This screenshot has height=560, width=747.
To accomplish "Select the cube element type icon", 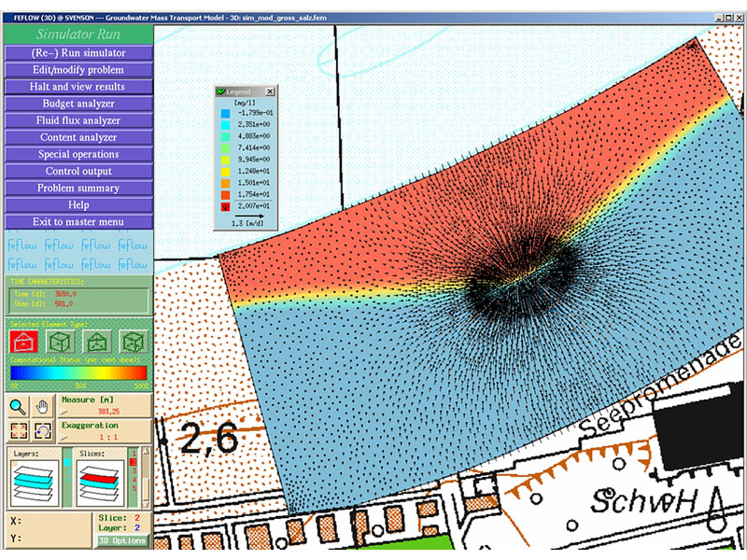I will 60,341.
